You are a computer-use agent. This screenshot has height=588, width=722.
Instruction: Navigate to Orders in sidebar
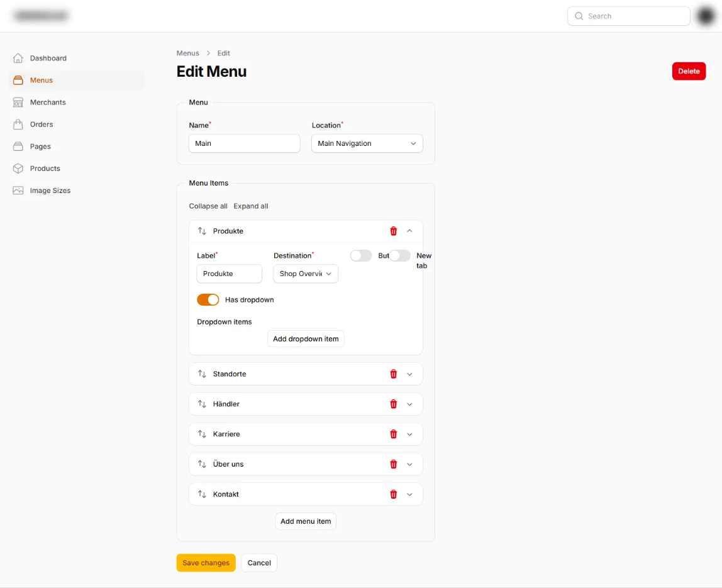click(x=77, y=125)
